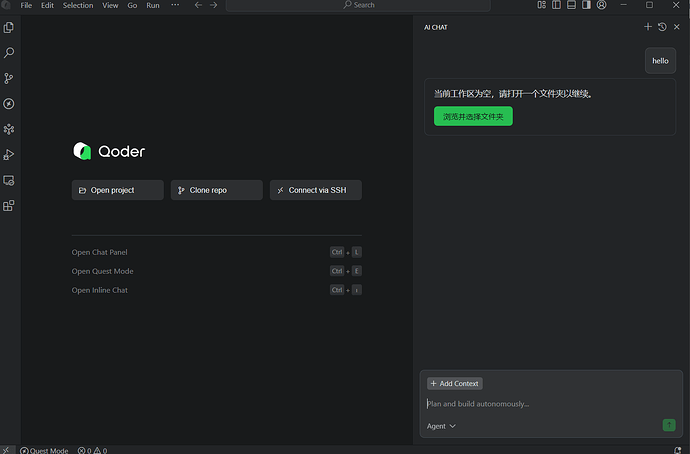The width and height of the screenshot is (690, 454).
Task: Toggle the primary side bar
Action: (557, 5)
